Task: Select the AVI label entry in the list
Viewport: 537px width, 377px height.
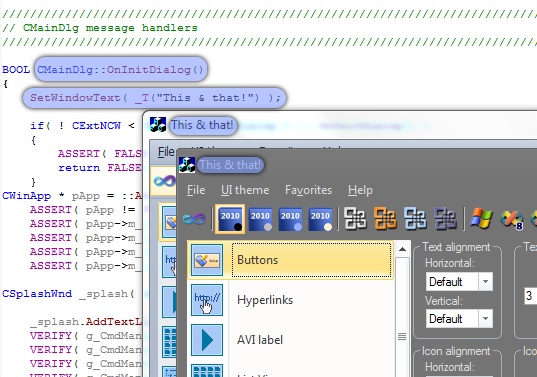Action: coord(290,340)
